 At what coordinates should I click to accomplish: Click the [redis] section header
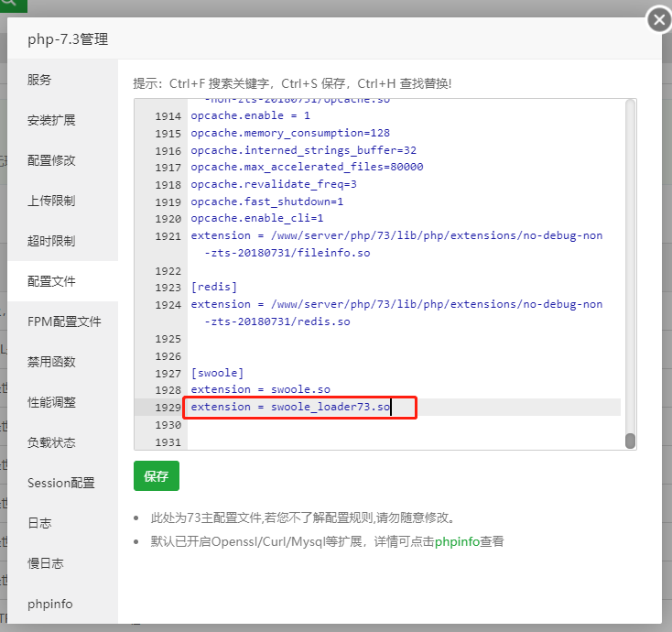click(x=214, y=287)
